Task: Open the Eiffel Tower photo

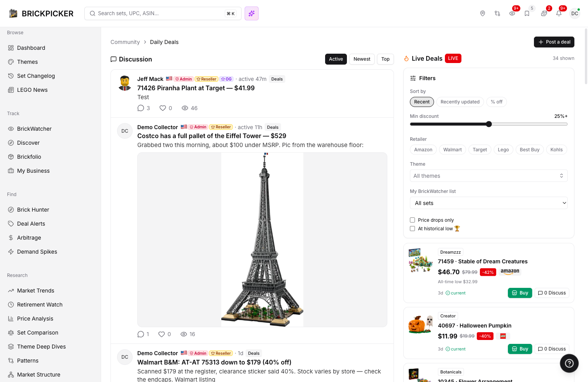Action: click(262, 240)
